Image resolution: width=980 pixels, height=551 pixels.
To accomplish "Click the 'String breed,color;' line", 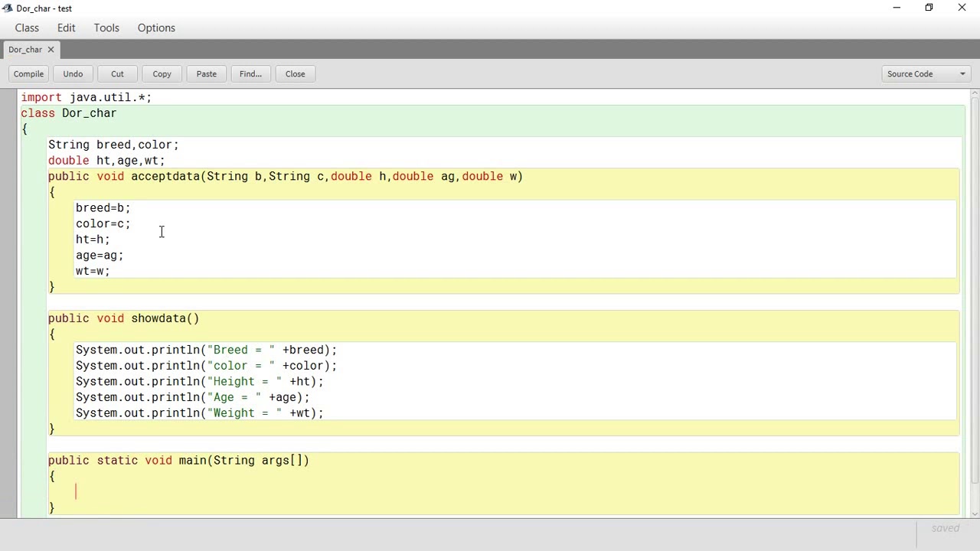I will pyautogui.click(x=113, y=145).
